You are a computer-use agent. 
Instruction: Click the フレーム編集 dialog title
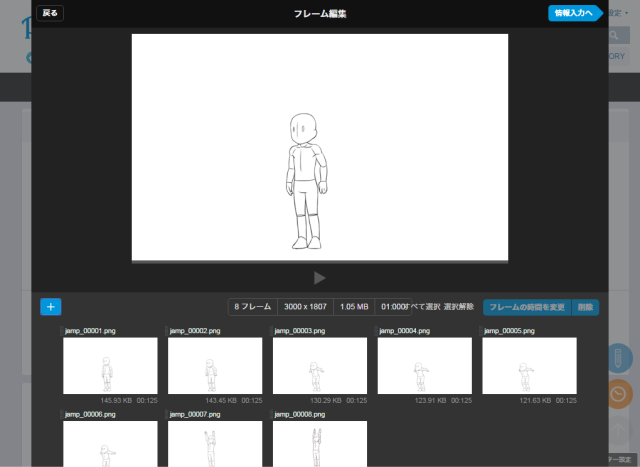(x=320, y=13)
